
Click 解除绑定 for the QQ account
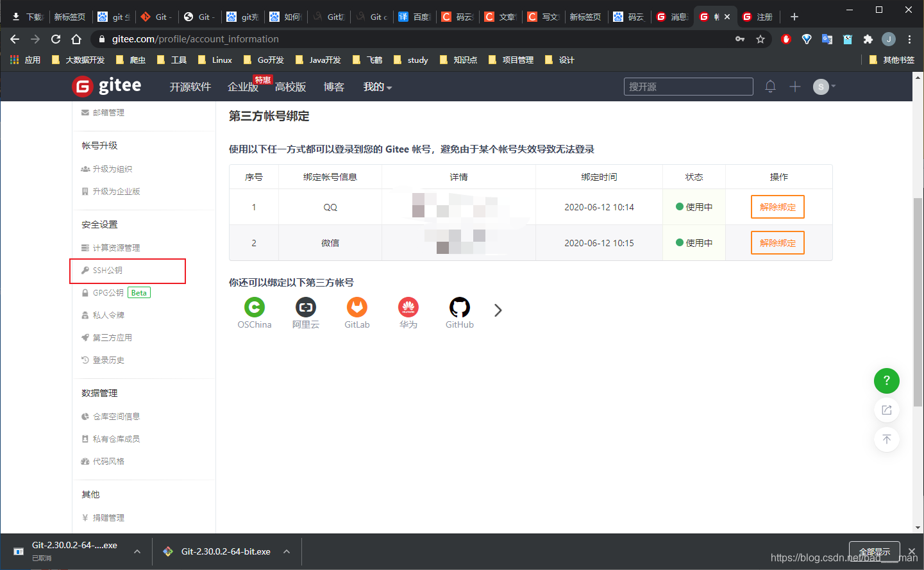(x=777, y=206)
